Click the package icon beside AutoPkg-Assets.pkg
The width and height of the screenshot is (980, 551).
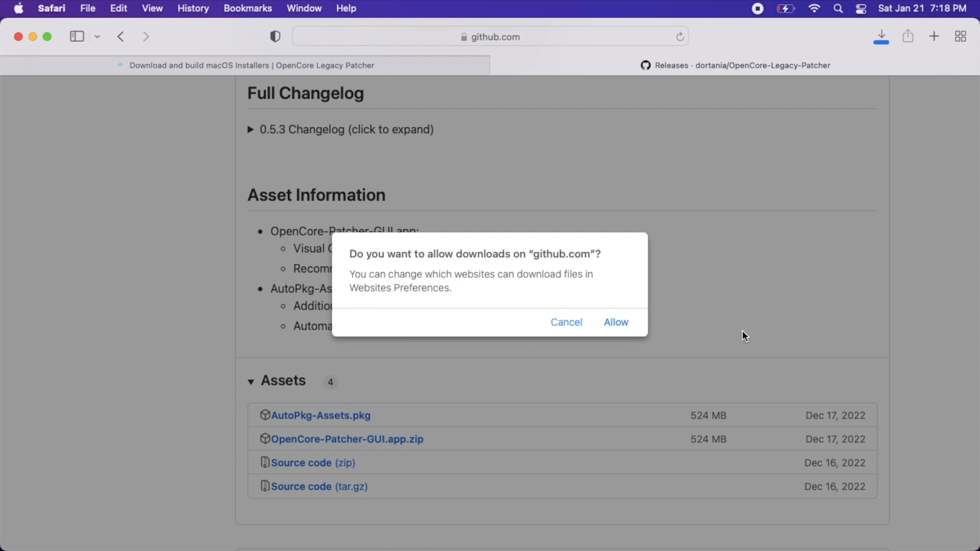coord(264,415)
